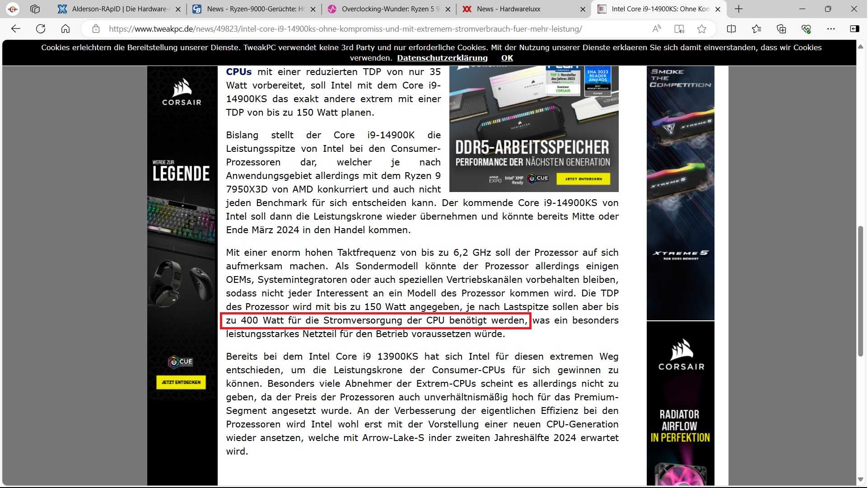
Task: Open the Collections icon
Action: 781,29
